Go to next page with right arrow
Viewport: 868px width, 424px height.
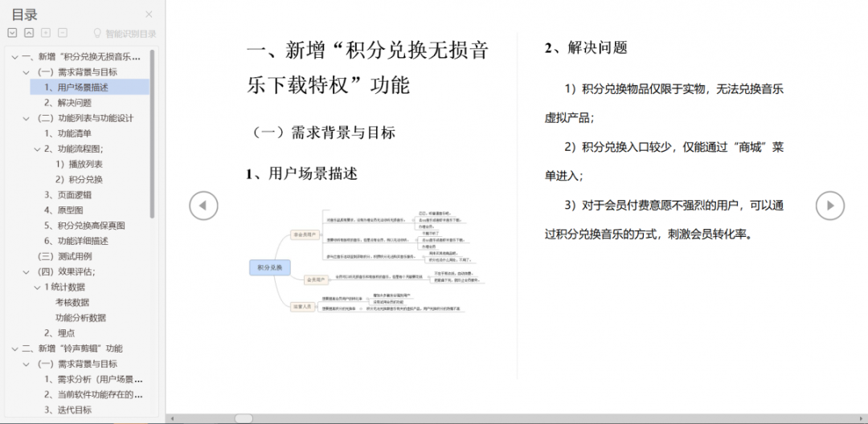[x=830, y=206]
